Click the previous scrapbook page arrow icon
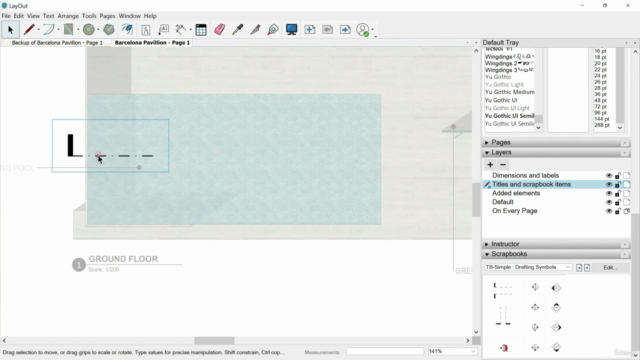The image size is (640, 360). coord(579,267)
